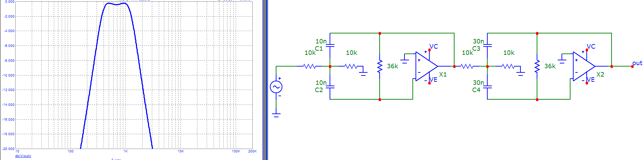Select capacitor C4 symbol
This screenshot has height=160, width=644.
click(487, 87)
